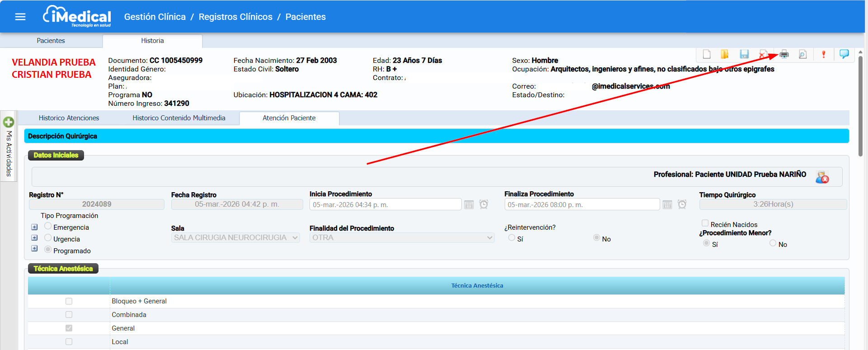Click the print record printer icon
This screenshot has width=868, height=350.
pos(784,55)
